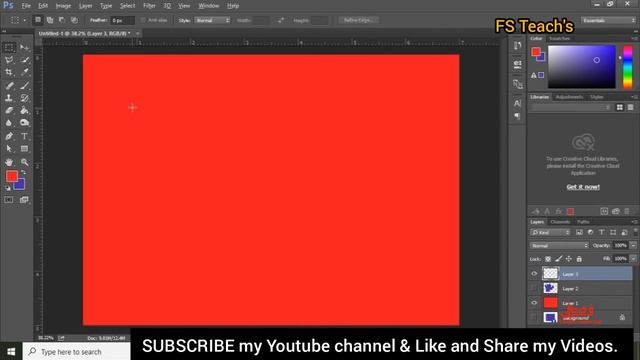Viewport: 640px width, 360px height.
Task: Select the Hand tool
Action: [x=9, y=162]
